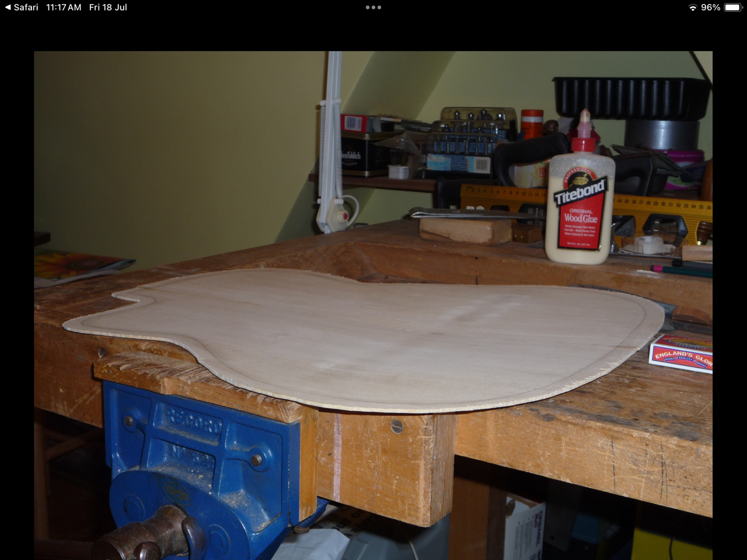Tap the Fri 18 Jul date

pos(108,8)
